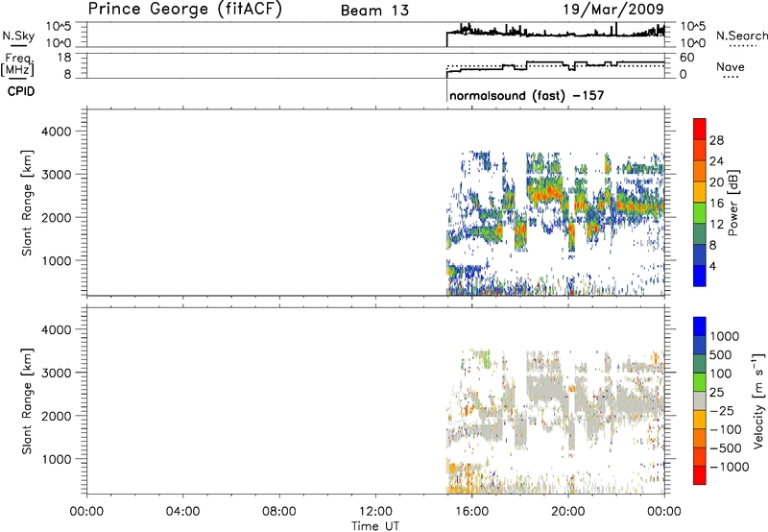Pick the green Velocity segment between 100 and 25
This screenshot has height=532, width=768.
tap(700, 382)
